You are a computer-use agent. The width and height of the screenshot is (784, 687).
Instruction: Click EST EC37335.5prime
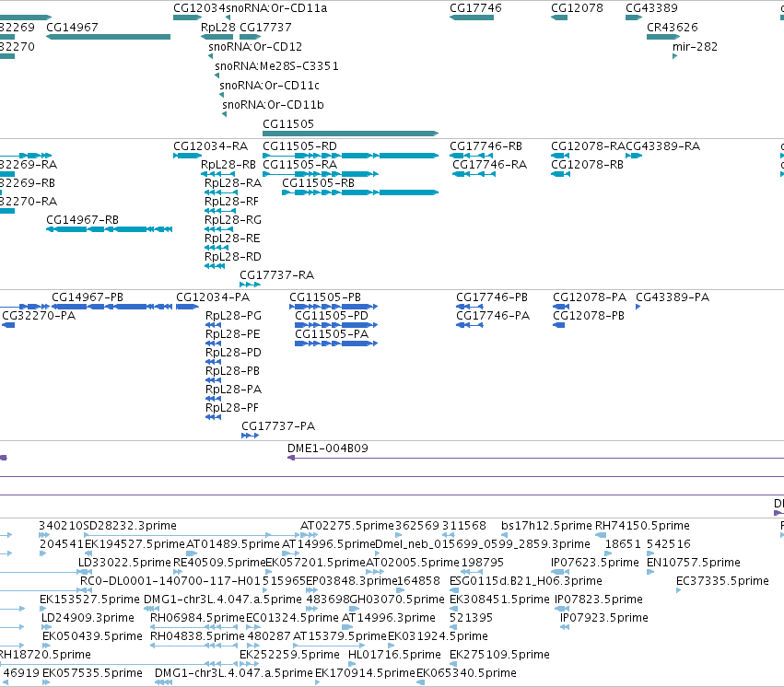tap(722, 581)
